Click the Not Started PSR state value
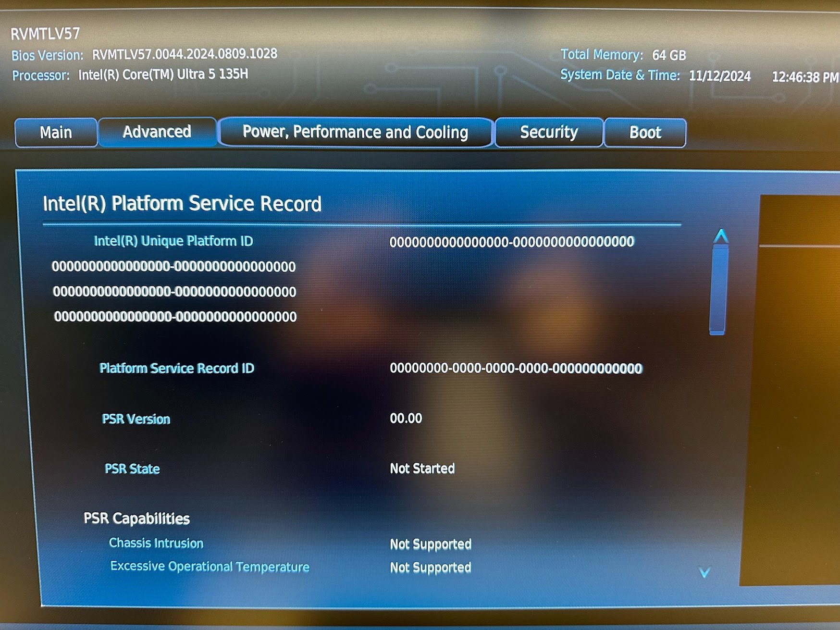 (422, 469)
